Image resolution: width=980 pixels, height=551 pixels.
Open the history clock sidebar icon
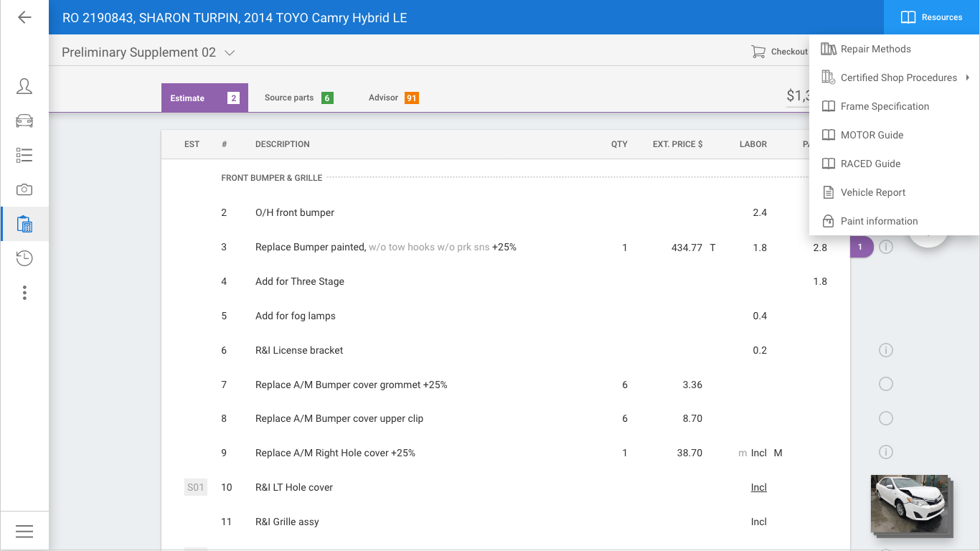(x=24, y=258)
